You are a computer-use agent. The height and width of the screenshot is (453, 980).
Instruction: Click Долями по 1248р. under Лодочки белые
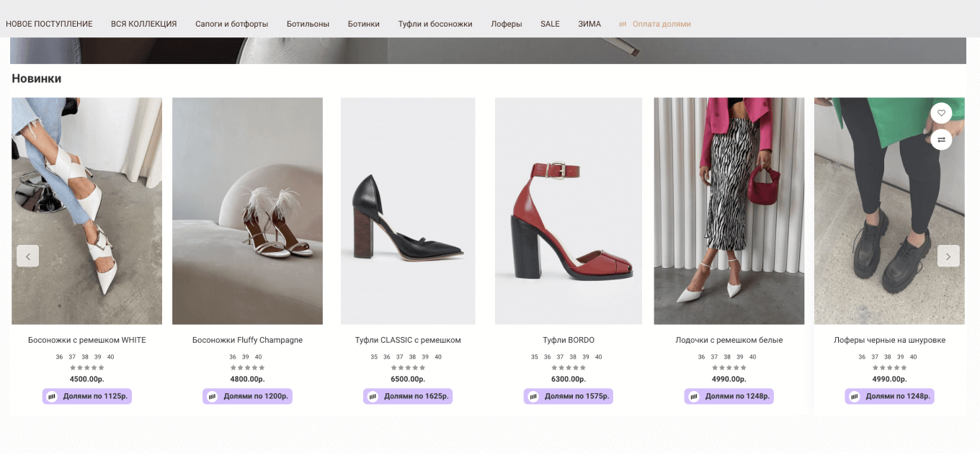(x=729, y=396)
